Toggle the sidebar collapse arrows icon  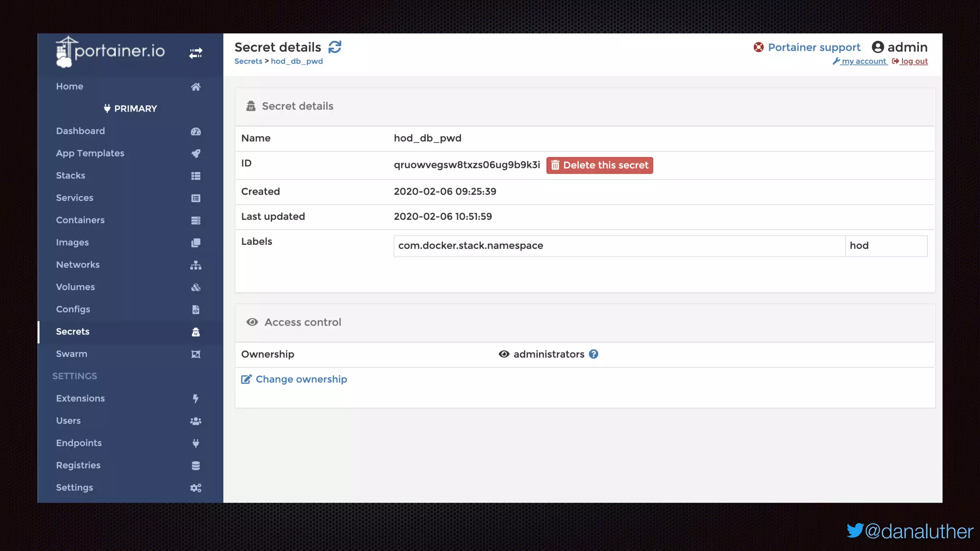tap(195, 53)
